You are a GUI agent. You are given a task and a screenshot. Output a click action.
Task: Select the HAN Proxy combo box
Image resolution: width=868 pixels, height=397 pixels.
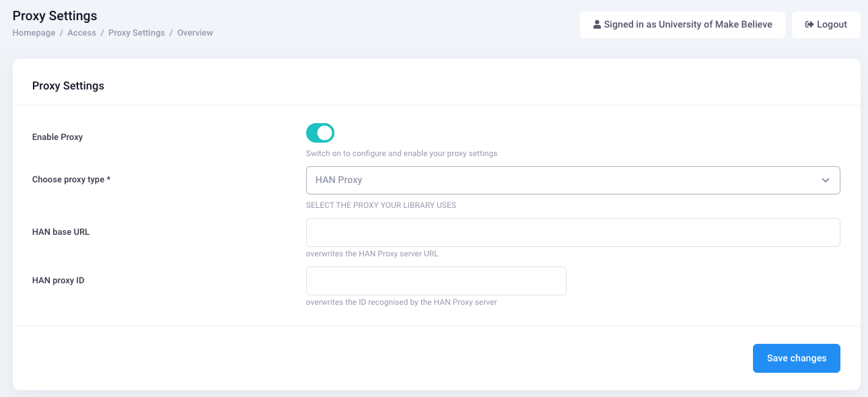pos(573,180)
